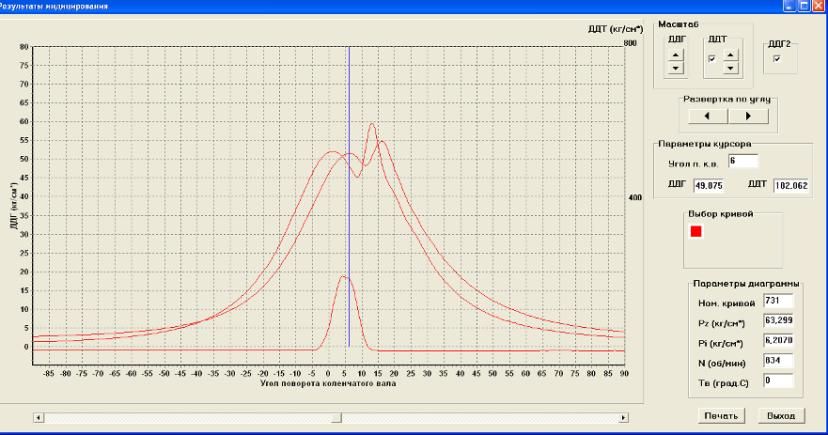Toggle the ДДГ2 checkbox
Screen dimensions: 828x435
776,59
